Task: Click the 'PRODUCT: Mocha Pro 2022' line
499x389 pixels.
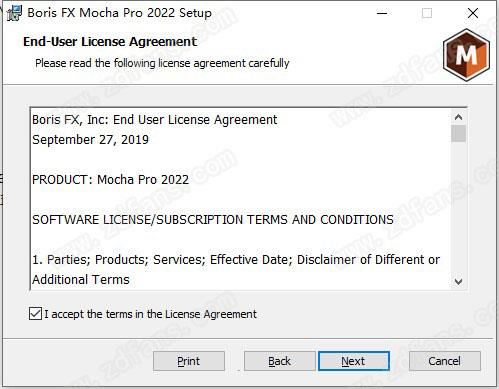Action: point(110,180)
